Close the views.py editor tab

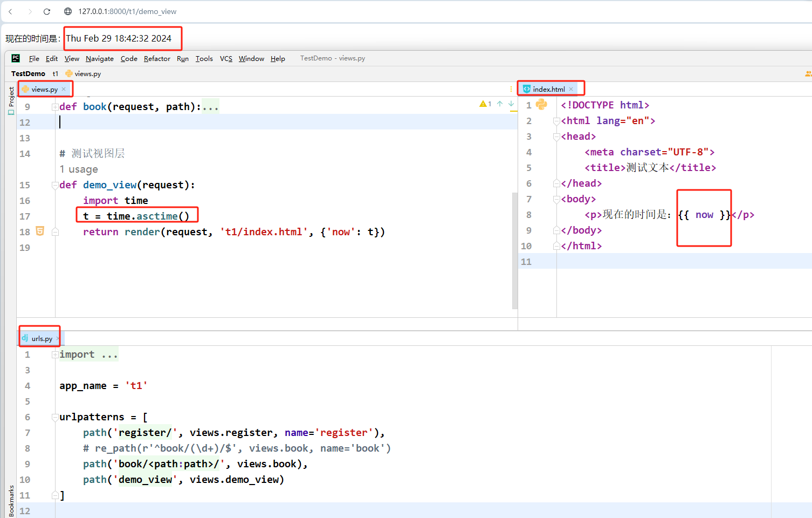click(x=64, y=89)
